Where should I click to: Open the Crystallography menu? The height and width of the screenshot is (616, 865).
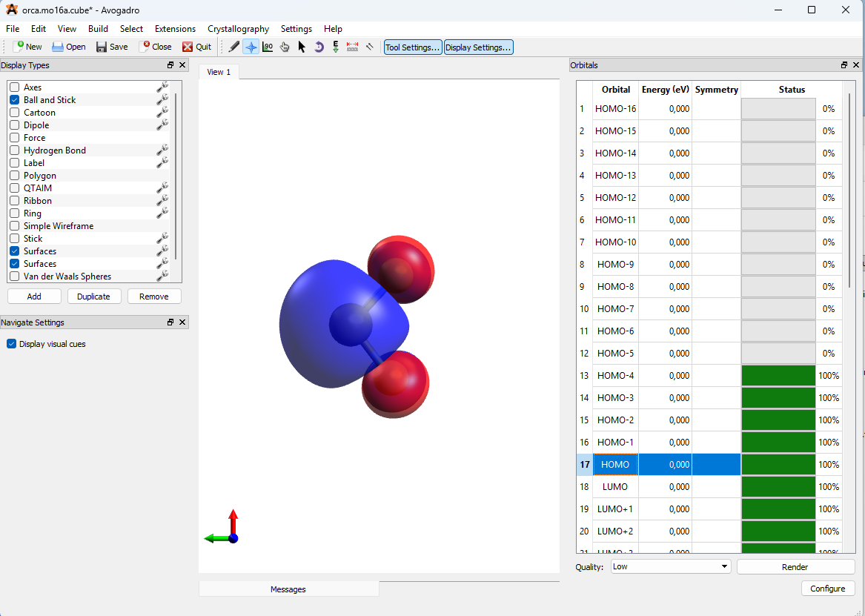pos(238,29)
